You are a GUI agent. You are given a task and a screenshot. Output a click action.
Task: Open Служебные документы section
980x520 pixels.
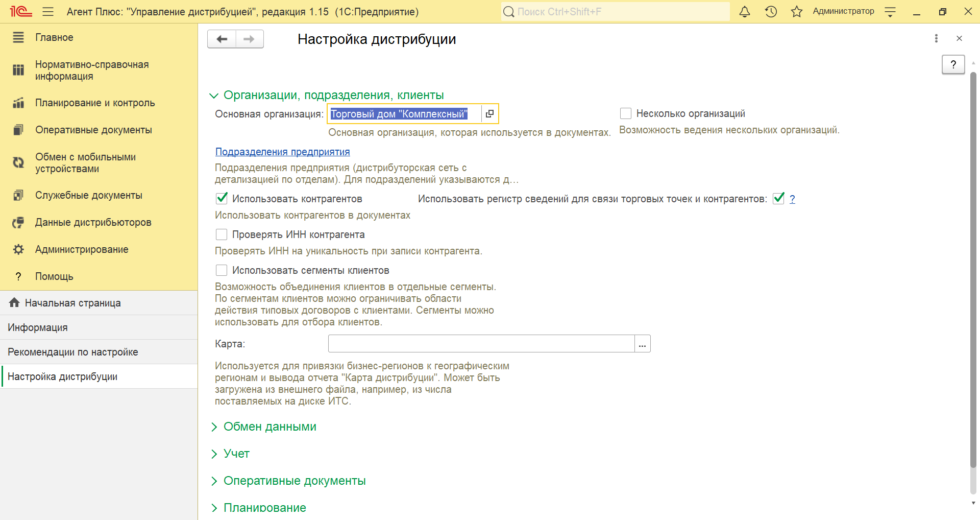coord(89,195)
